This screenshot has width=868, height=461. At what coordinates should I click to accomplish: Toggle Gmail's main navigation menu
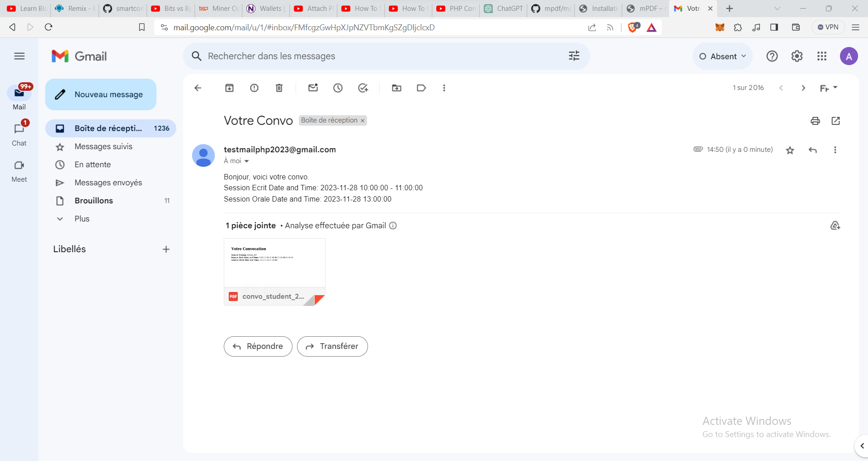point(19,56)
